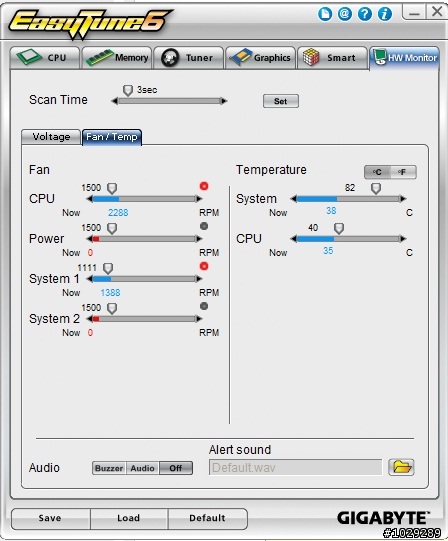Browse alert sound with folder icon

point(401,467)
